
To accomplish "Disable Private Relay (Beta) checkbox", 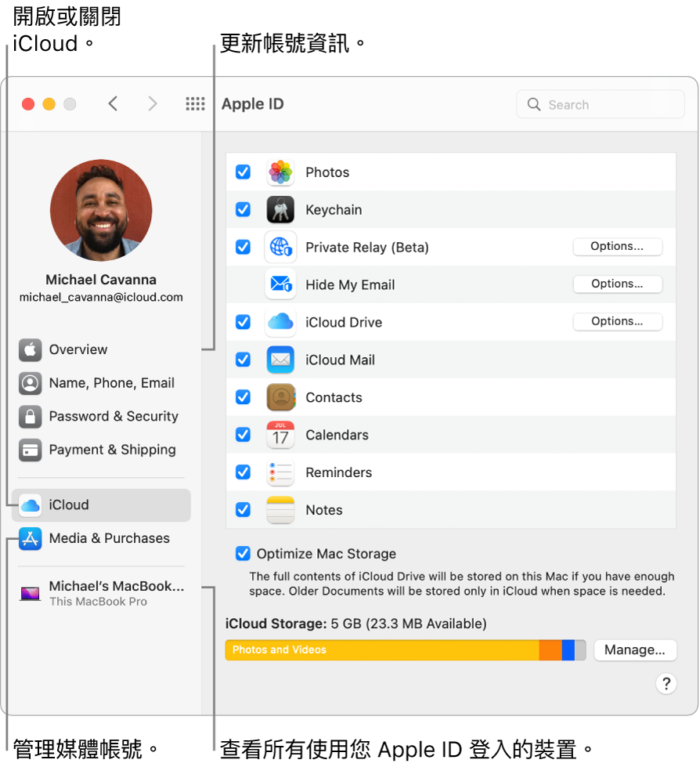I will 243,247.
